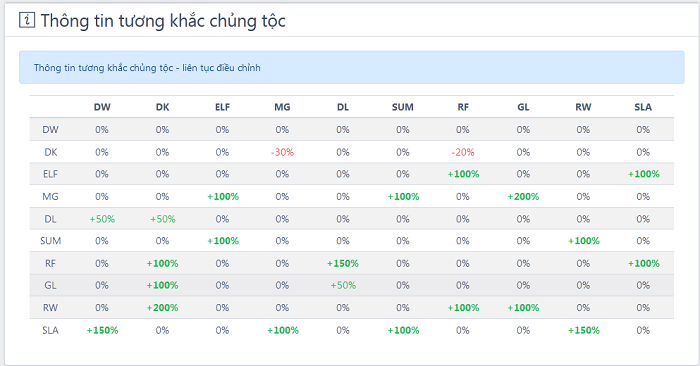Viewport: 700px width, 366px height.
Task: Select the DW column header
Action: pos(102,107)
